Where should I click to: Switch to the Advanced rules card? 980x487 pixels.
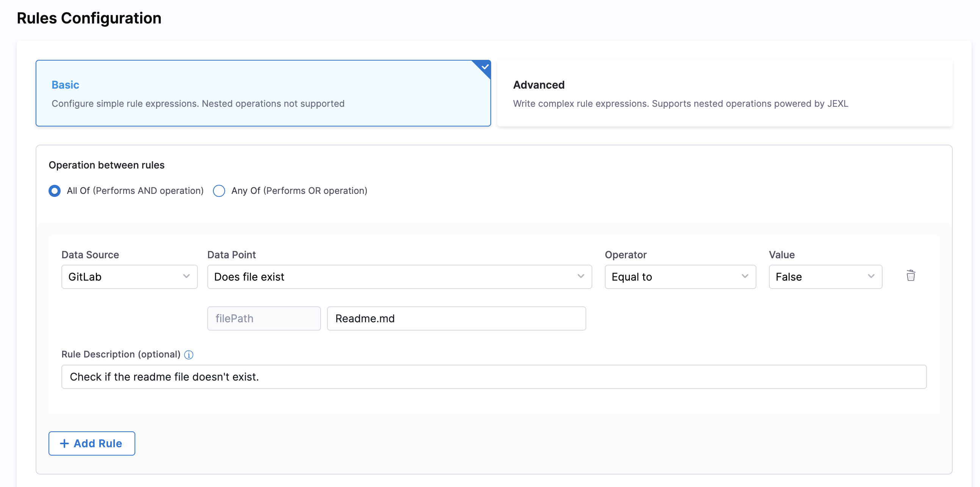(724, 93)
